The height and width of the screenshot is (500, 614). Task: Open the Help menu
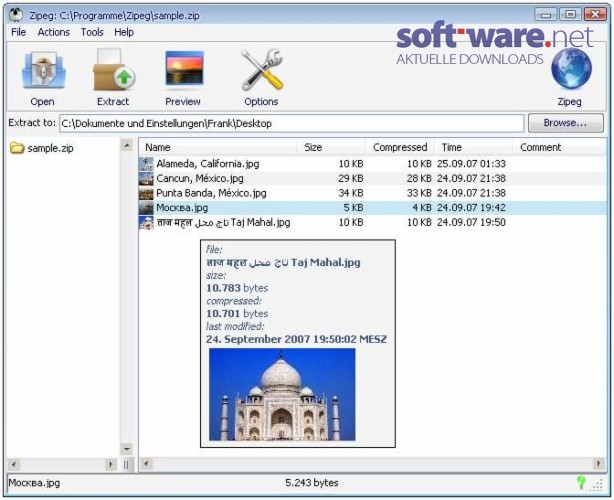click(124, 32)
